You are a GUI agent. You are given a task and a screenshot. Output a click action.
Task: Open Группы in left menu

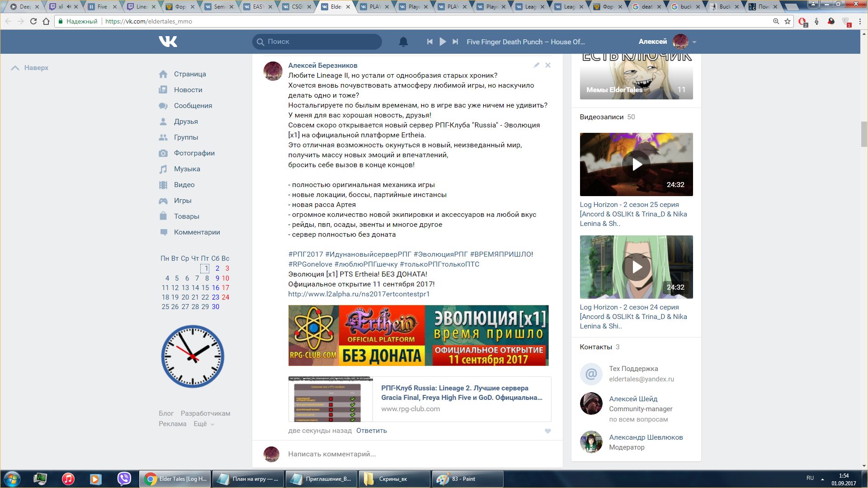click(186, 137)
